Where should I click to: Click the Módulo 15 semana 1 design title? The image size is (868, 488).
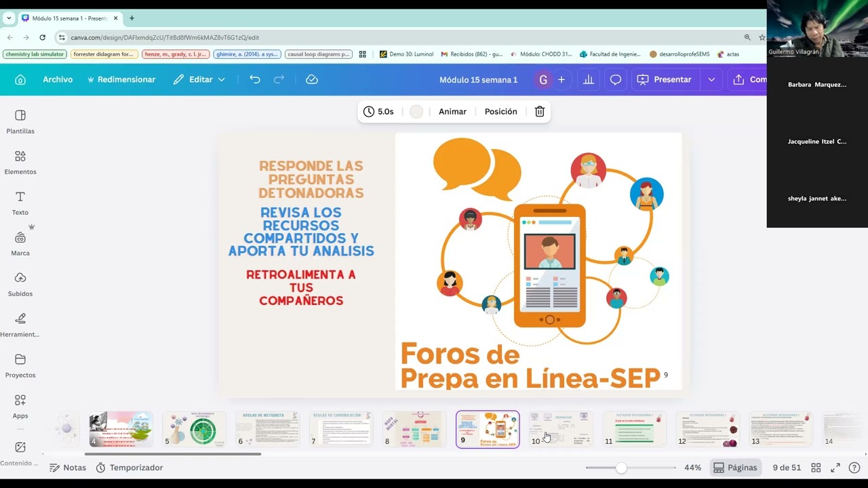point(478,79)
